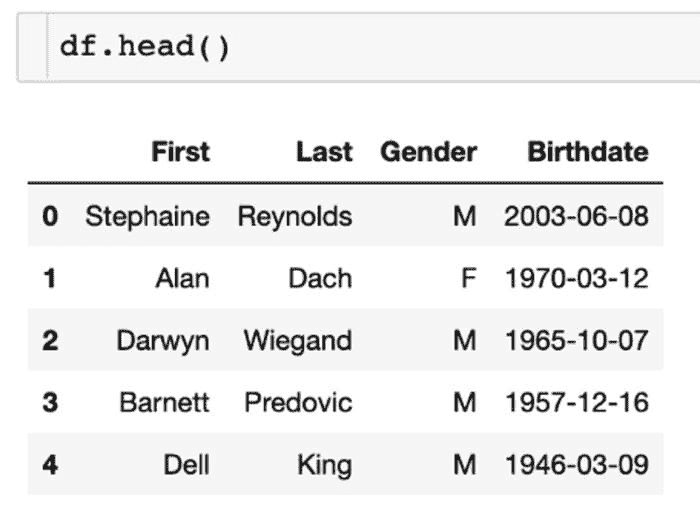The height and width of the screenshot is (513, 700).
Task: Click the first name Barnett
Action: (x=164, y=402)
